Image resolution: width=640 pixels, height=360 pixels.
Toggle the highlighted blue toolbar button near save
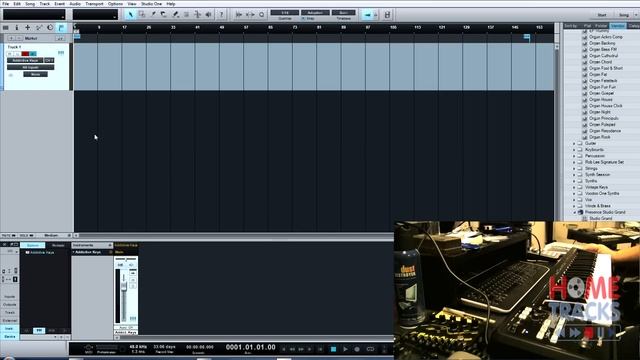click(367, 15)
